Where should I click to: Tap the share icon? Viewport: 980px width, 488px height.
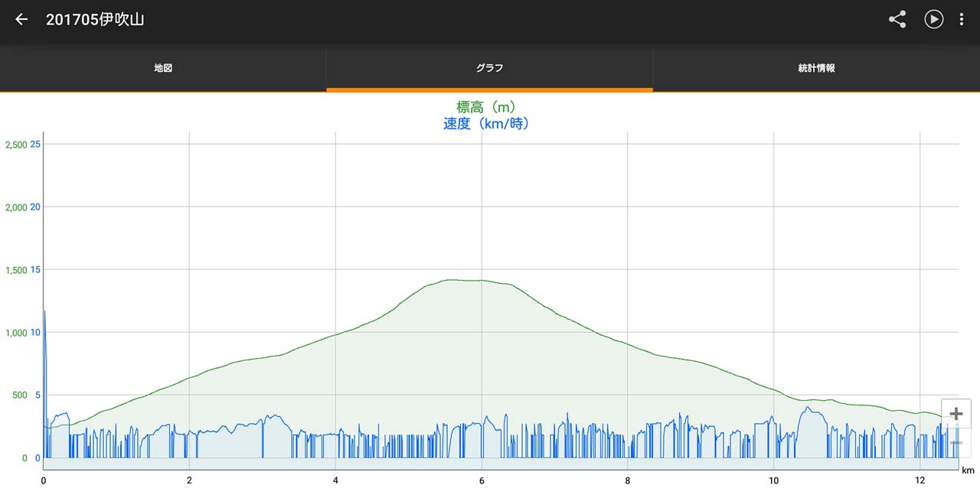(x=897, y=20)
